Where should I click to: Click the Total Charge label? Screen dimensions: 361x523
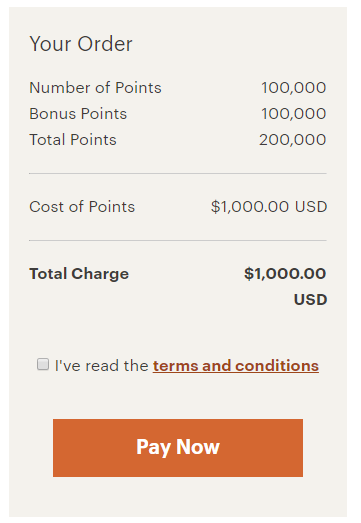(79, 274)
